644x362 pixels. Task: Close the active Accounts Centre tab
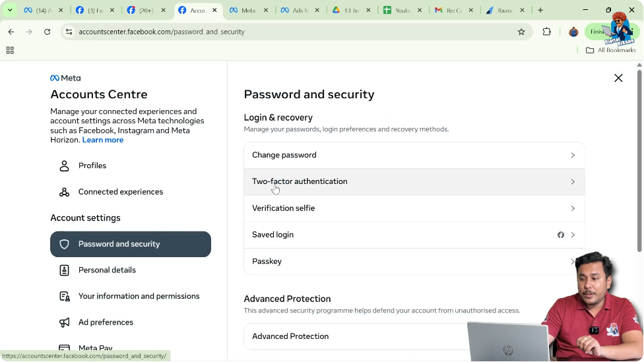click(214, 11)
